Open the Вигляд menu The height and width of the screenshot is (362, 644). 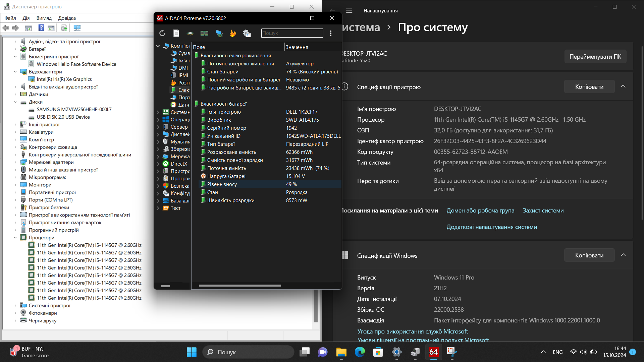(x=44, y=18)
